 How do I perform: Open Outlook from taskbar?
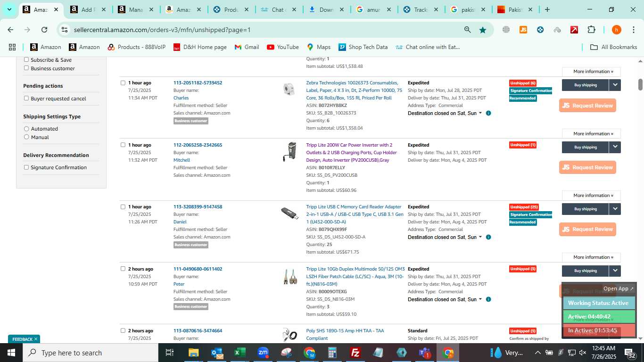point(217,353)
